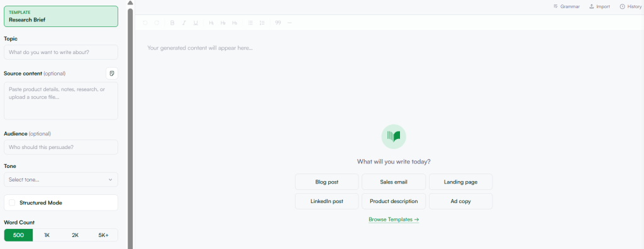The height and width of the screenshot is (249, 644).
Task: Click the redo icon in editor toolbar
Action: pos(157,23)
